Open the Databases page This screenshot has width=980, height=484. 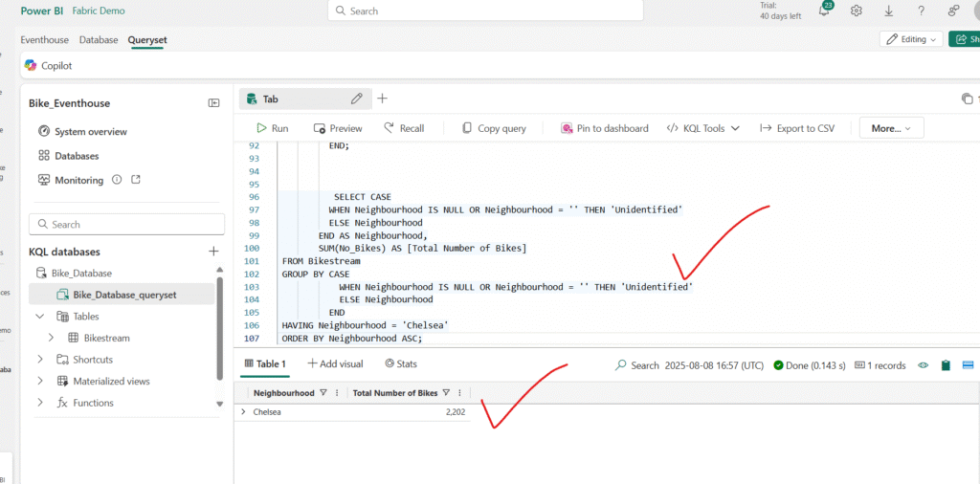point(68,156)
